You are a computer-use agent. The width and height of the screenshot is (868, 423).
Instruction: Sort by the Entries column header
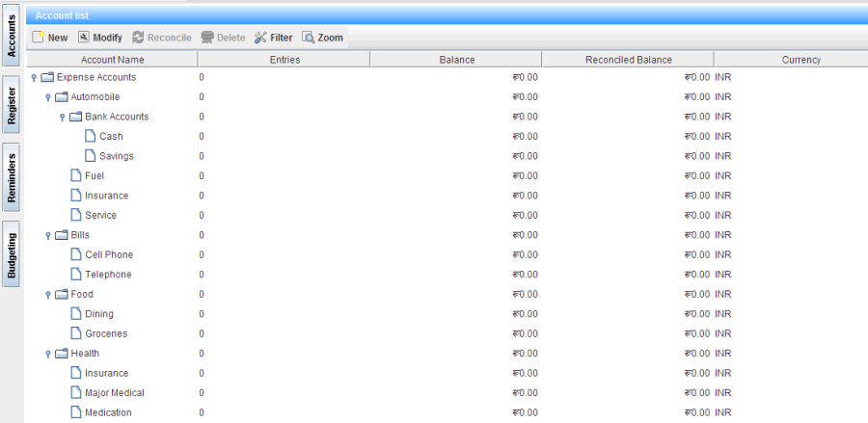click(x=284, y=60)
